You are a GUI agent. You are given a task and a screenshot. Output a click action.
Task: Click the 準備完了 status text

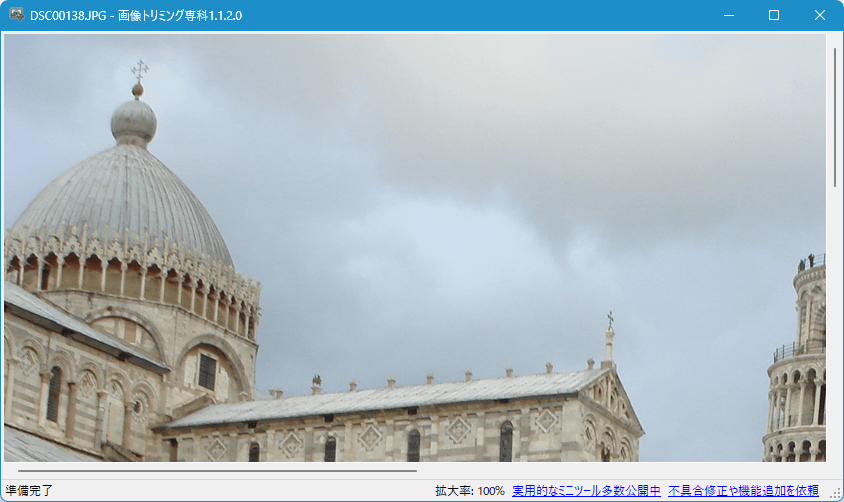[29, 491]
